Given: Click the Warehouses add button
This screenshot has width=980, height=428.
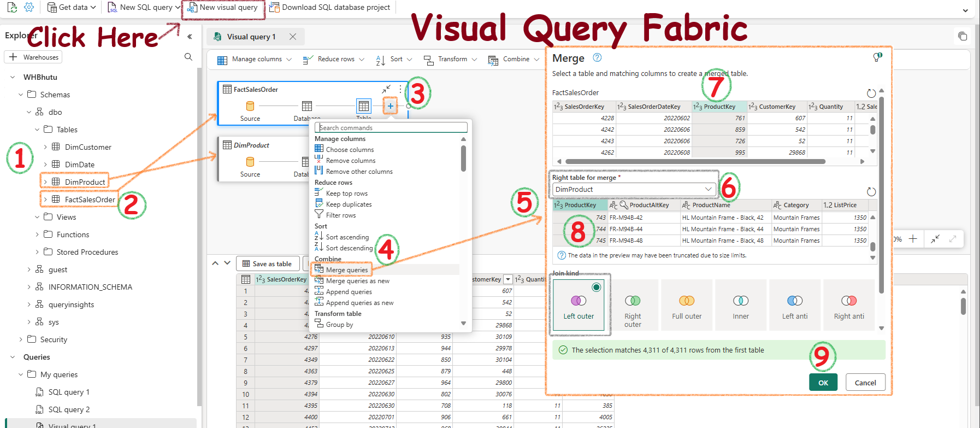Looking at the screenshot, I should point(33,57).
